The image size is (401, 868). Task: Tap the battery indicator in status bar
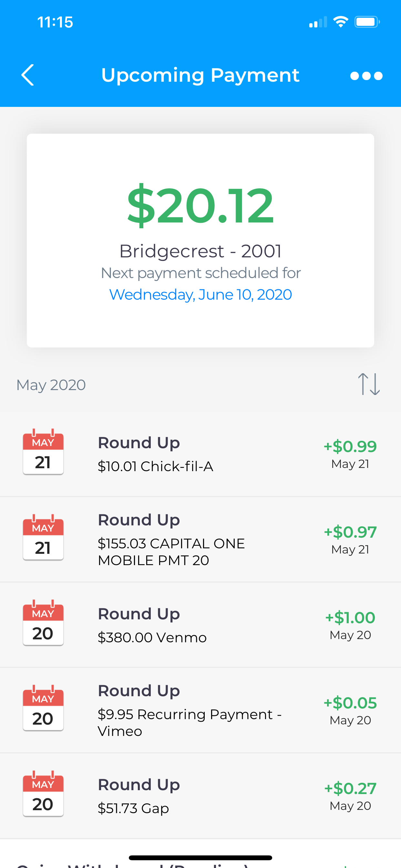click(x=367, y=22)
